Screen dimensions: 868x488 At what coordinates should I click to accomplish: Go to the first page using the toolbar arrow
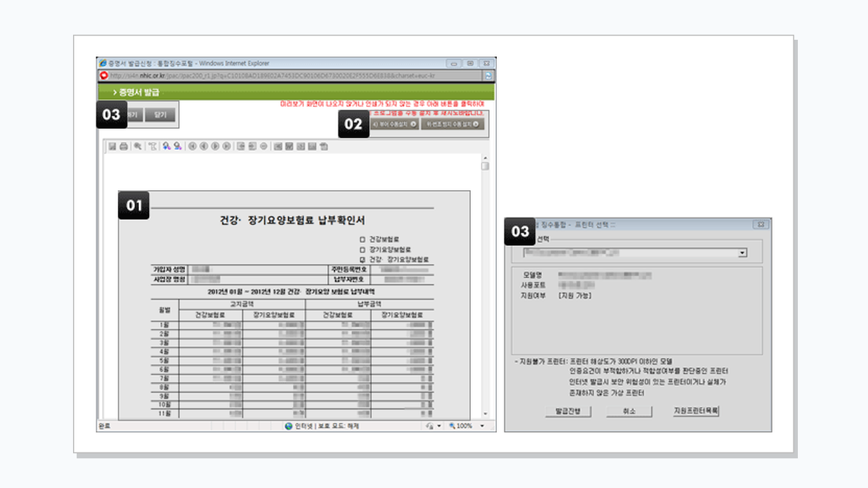[x=192, y=146]
